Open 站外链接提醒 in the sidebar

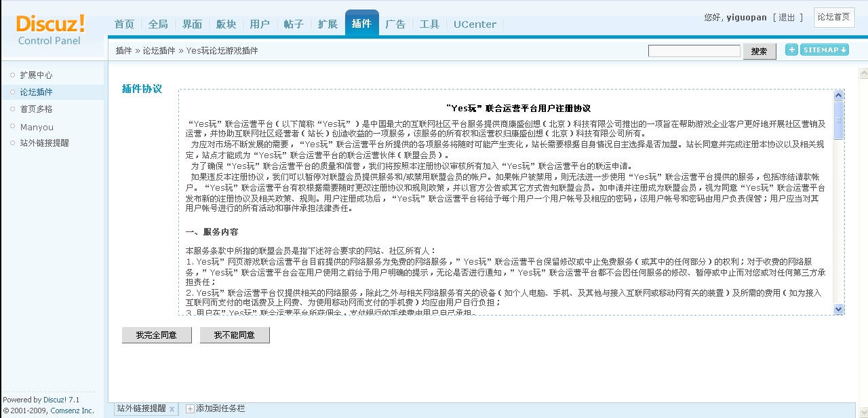coord(44,143)
